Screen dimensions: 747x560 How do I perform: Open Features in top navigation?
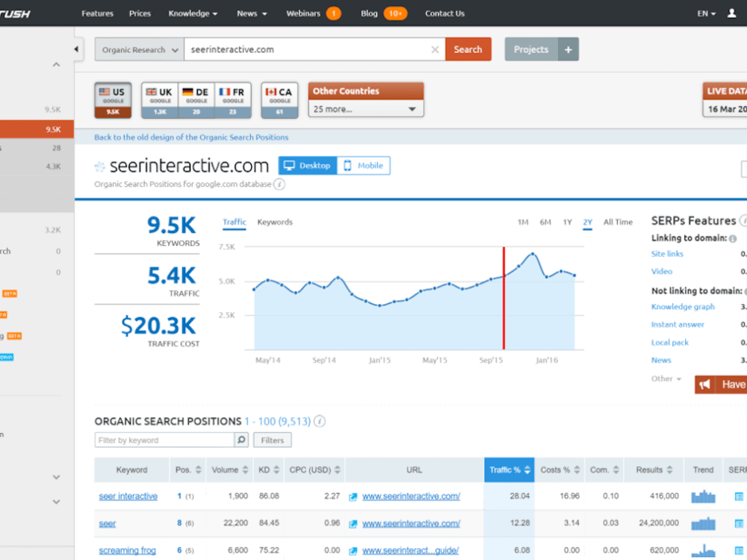click(x=97, y=13)
